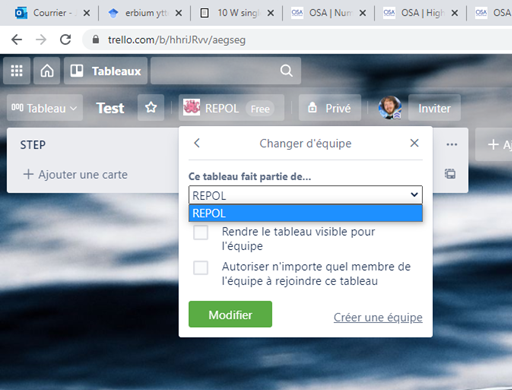Click the Free plan badge

[260, 109]
